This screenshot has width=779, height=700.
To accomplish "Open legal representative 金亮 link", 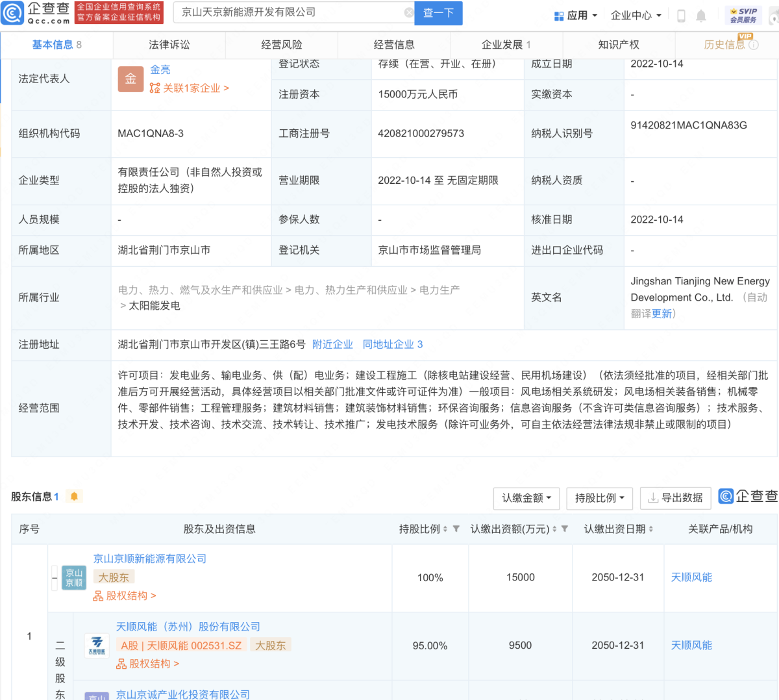I will click(x=160, y=69).
